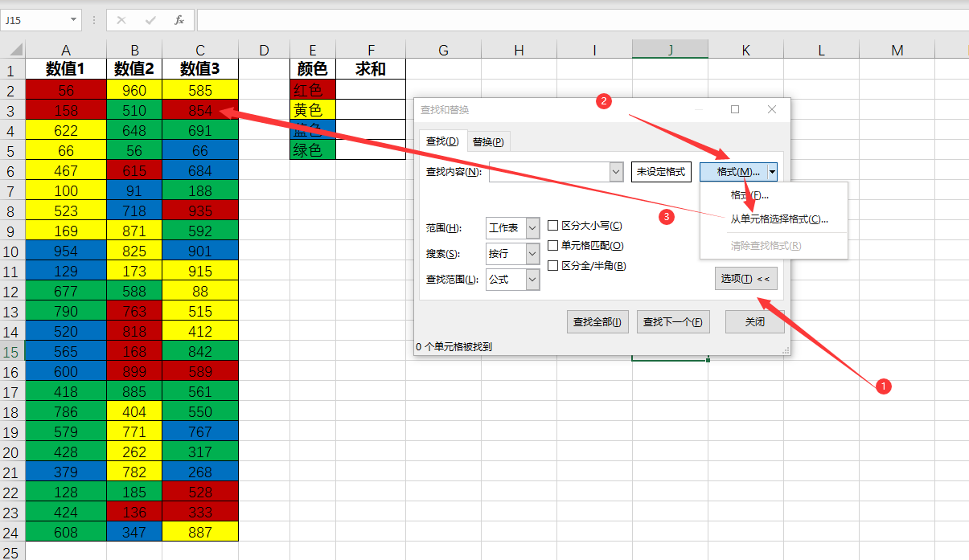Click the '0 个单元格被找到' status text
Image resolution: width=969 pixels, height=560 pixels.
point(454,347)
